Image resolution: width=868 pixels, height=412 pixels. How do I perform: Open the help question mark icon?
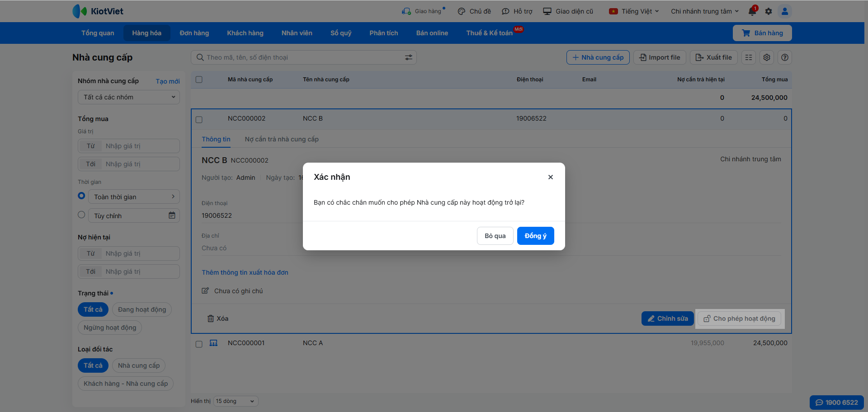coord(785,57)
